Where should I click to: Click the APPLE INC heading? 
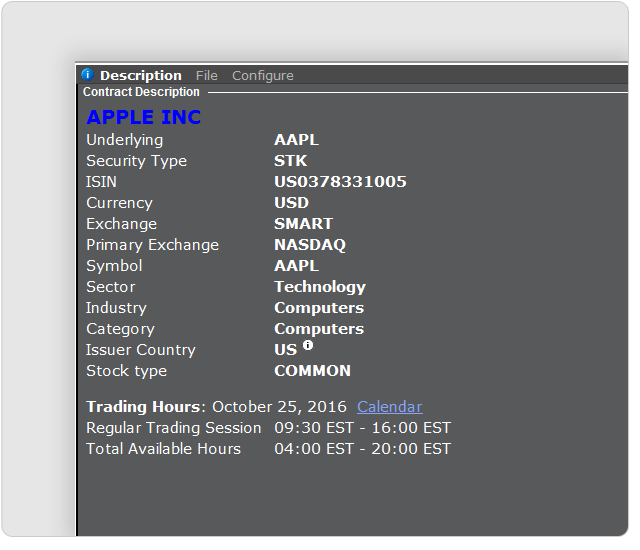[x=144, y=117]
